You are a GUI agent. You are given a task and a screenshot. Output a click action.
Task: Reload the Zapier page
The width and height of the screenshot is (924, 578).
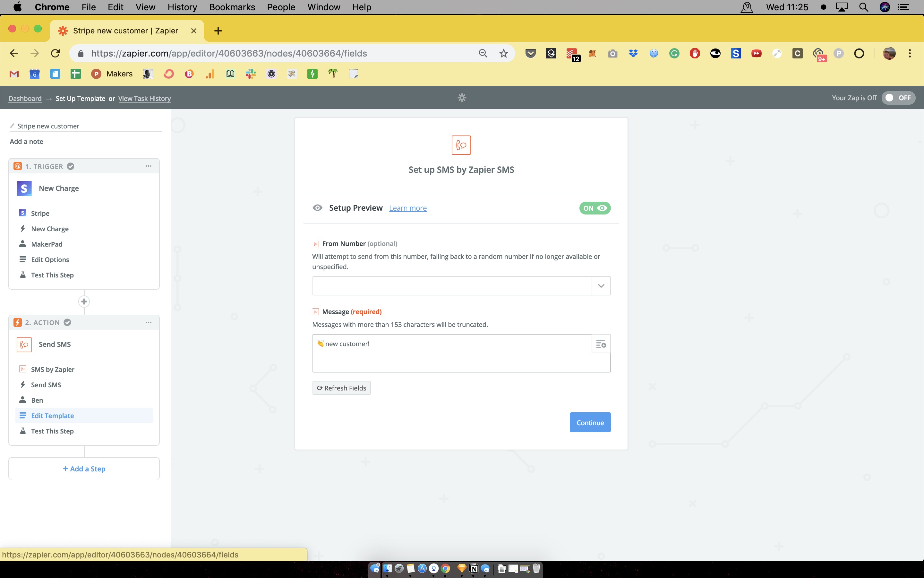click(56, 53)
